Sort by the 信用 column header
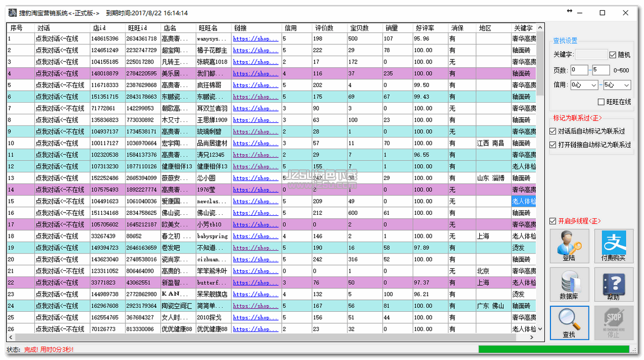Viewport: 644px width, 360px height. coord(296,28)
